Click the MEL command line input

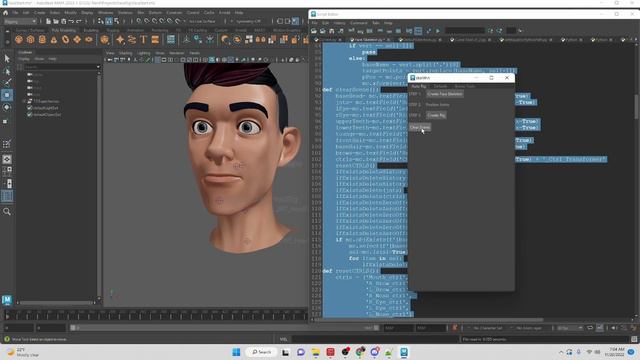coord(375,339)
